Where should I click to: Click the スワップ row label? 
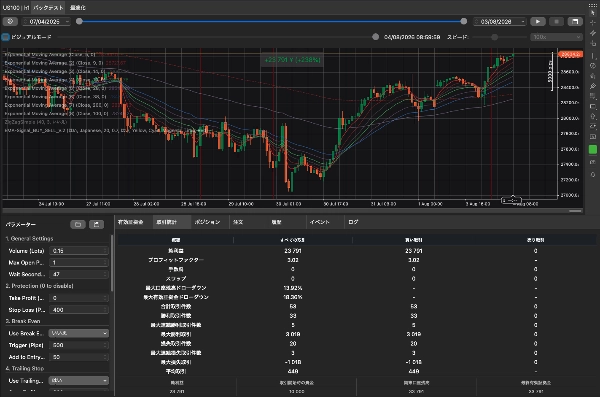[x=176, y=279]
